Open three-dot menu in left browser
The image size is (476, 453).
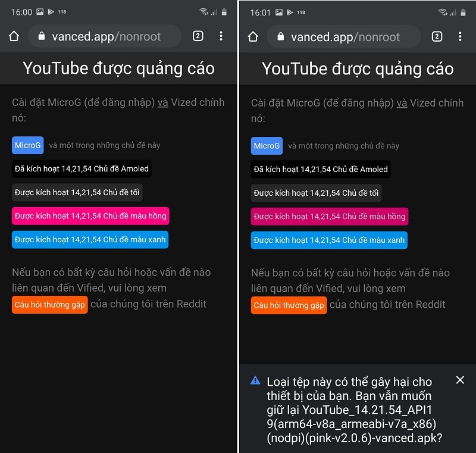pyautogui.click(x=221, y=36)
